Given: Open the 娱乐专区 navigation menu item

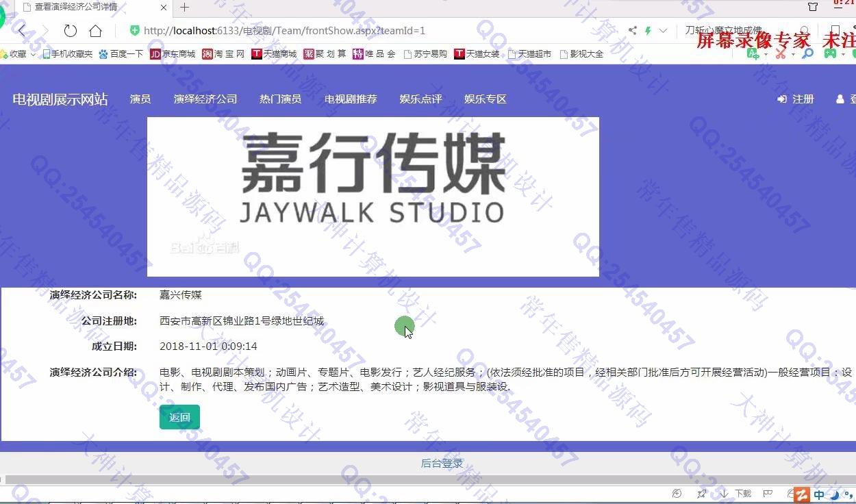Looking at the screenshot, I should (x=485, y=99).
